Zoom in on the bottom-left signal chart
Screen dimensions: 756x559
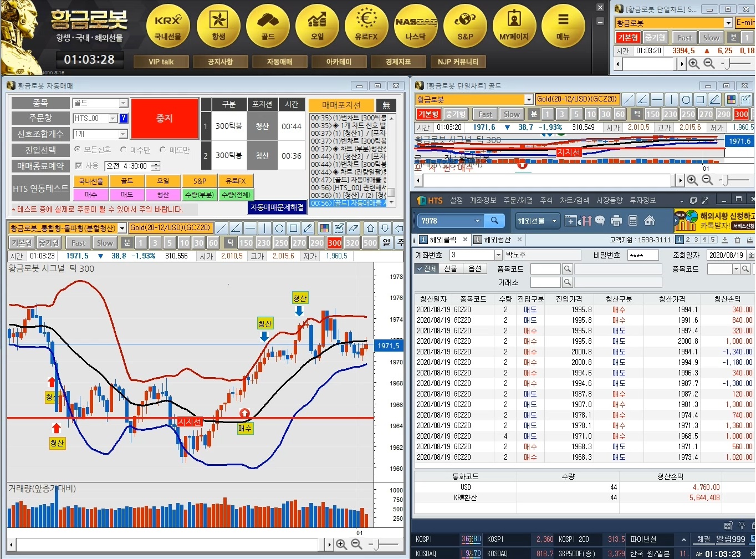pos(341,545)
